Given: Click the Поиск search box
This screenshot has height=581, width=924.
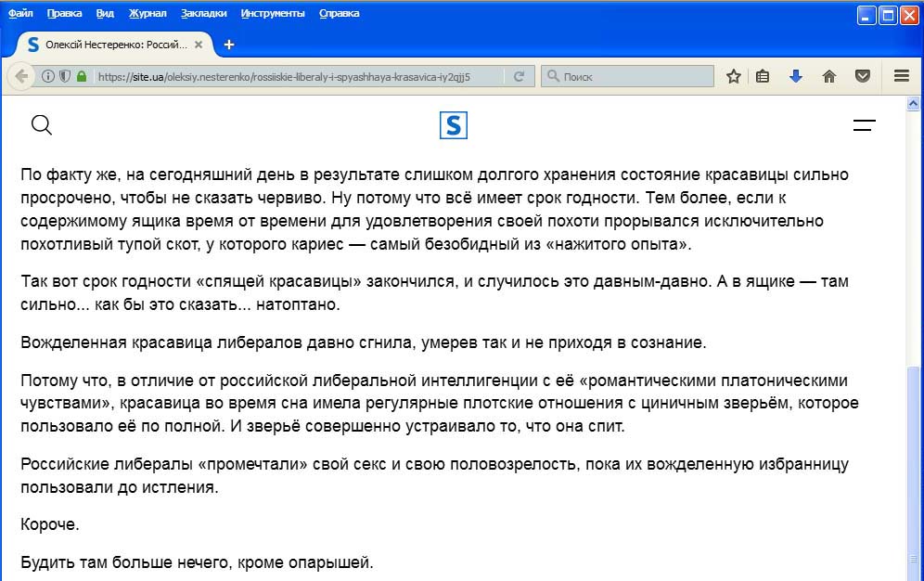Looking at the screenshot, I should click(627, 77).
